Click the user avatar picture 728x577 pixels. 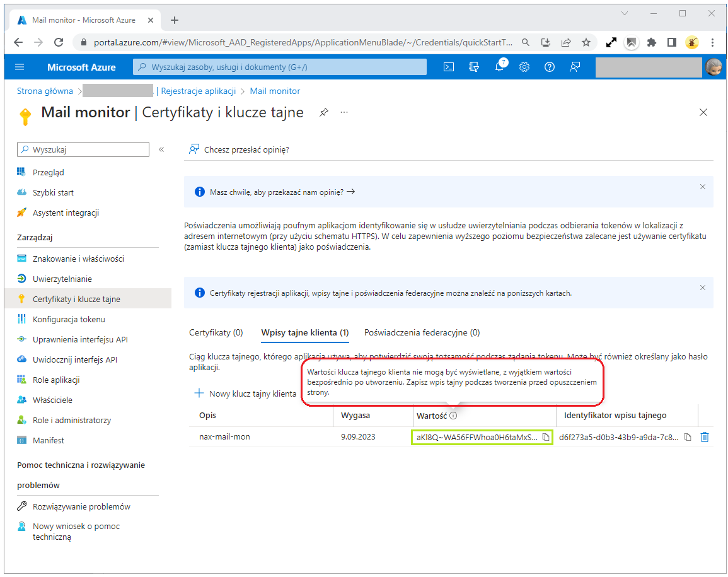tap(714, 67)
